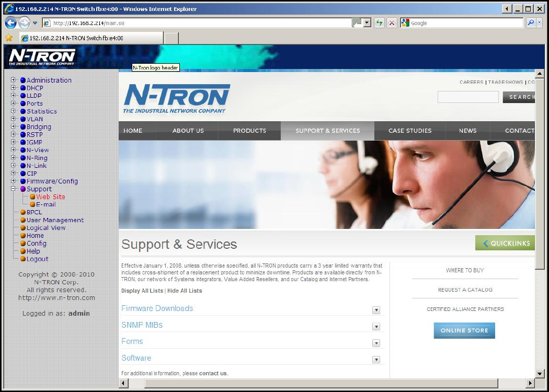Click the website search text field
The image size is (549, 392).
[468, 97]
